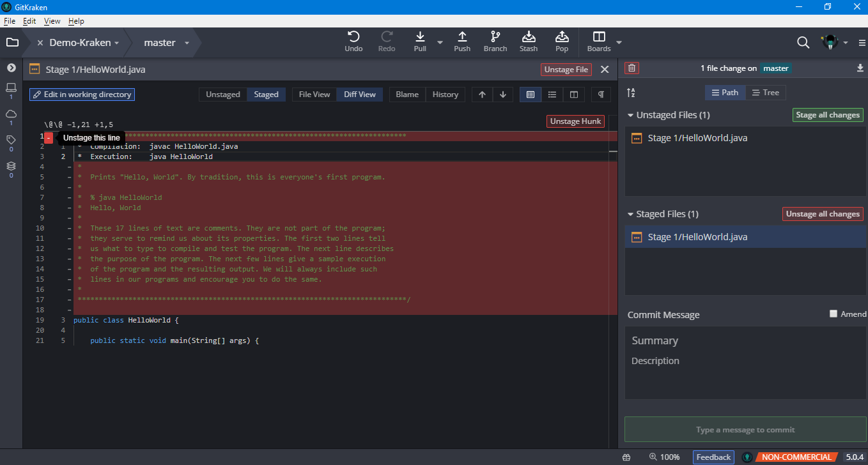Select unstaged Stage 1/HelloWorld.java file
868x465 pixels.
point(745,138)
